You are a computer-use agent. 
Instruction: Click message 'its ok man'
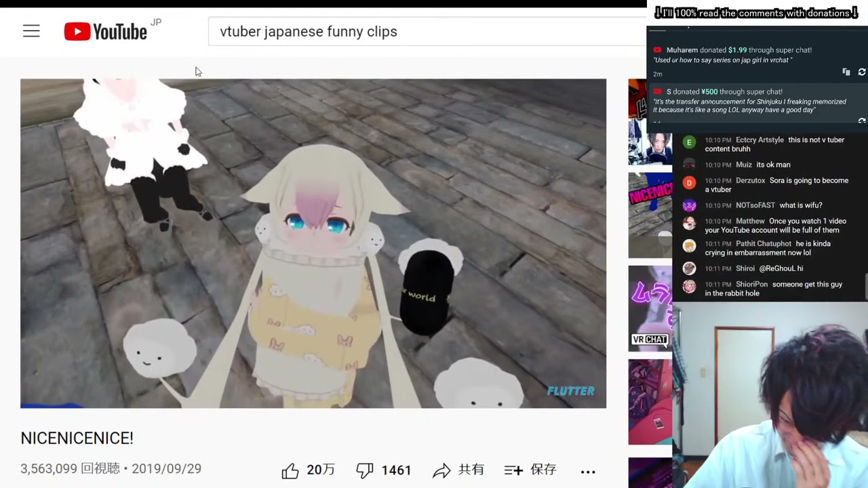click(773, 165)
